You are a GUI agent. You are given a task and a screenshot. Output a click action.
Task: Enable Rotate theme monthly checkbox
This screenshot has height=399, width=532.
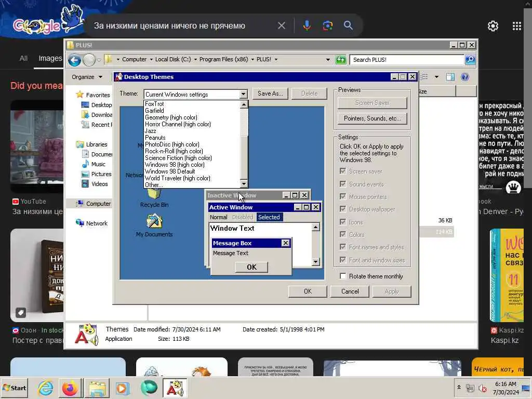pyautogui.click(x=343, y=276)
